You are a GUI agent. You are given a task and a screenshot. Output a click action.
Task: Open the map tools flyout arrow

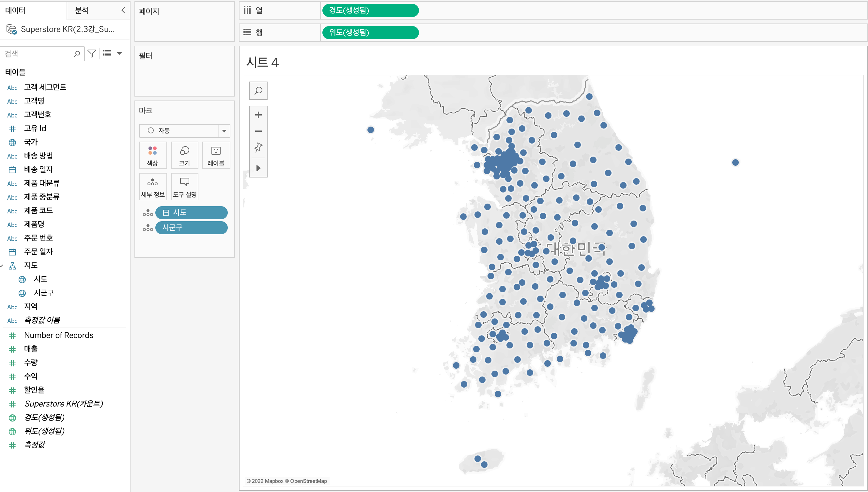tap(258, 168)
